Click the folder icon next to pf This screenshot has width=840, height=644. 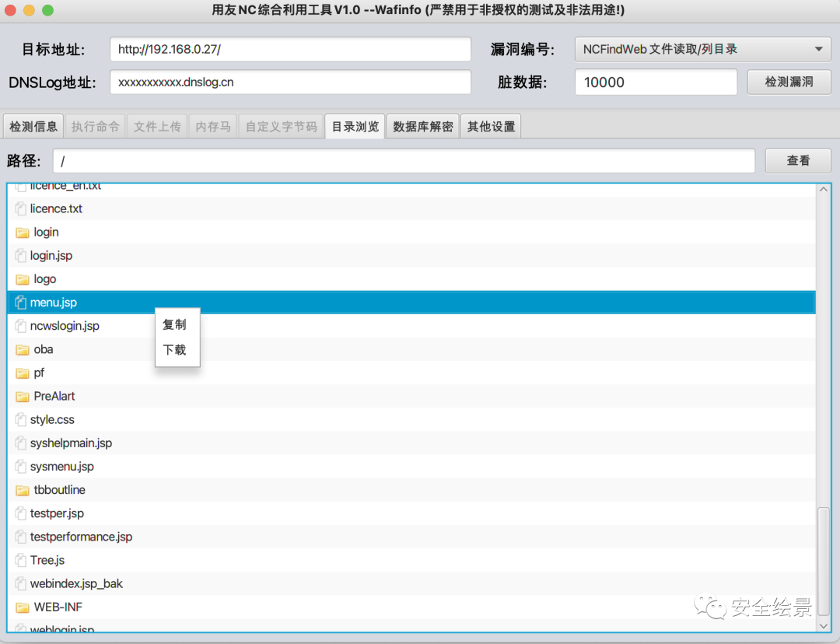[23, 373]
